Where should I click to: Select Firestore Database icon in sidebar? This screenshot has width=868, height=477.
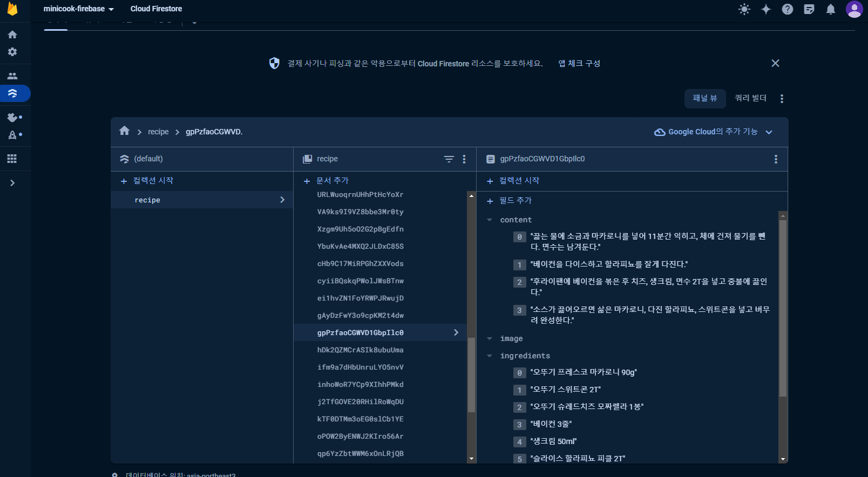point(12,93)
